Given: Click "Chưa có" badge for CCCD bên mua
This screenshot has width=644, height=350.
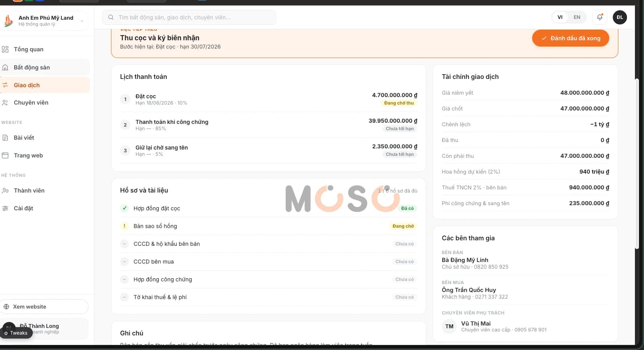Looking at the screenshot, I should [405, 262].
